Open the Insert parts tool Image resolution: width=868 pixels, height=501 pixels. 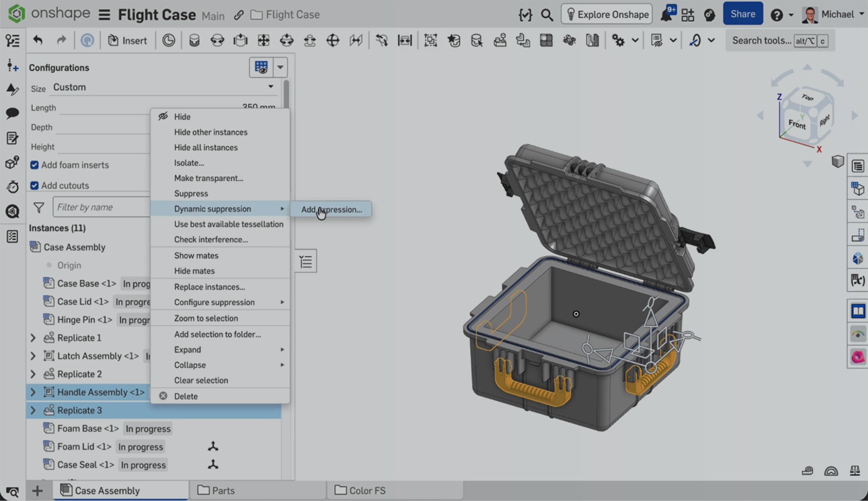coord(127,41)
